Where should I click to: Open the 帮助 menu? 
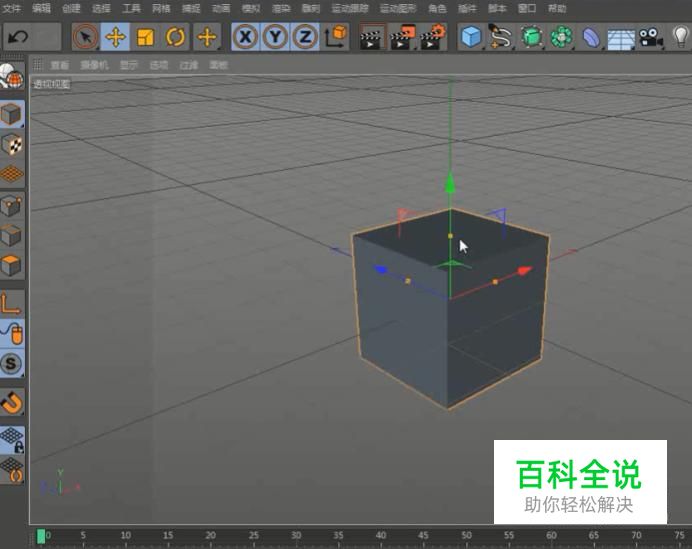(557, 8)
